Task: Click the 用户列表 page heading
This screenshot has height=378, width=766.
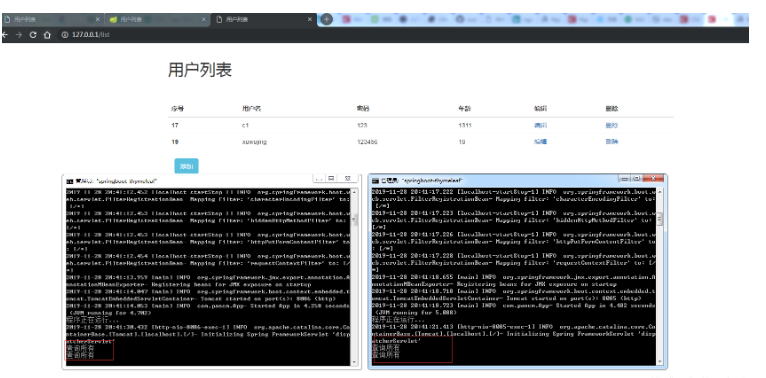Action: 200,70
